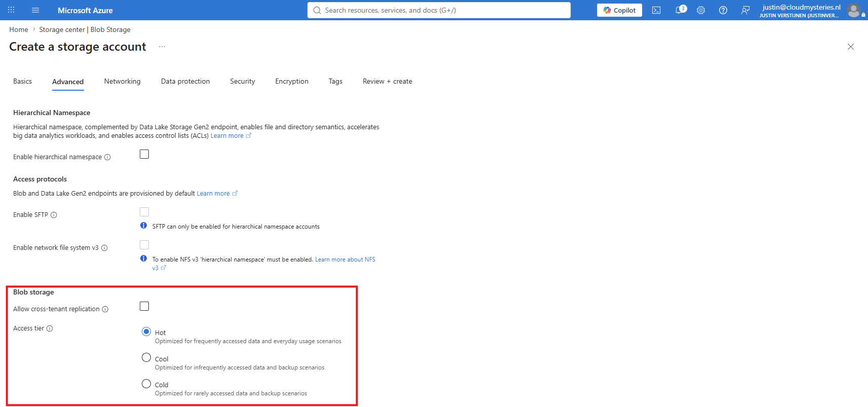Image resolution: width=868 pixels, height=407 pixels.
Task: Click info icon next to Enable hierarchical namespace
Action: click(107, 157)
